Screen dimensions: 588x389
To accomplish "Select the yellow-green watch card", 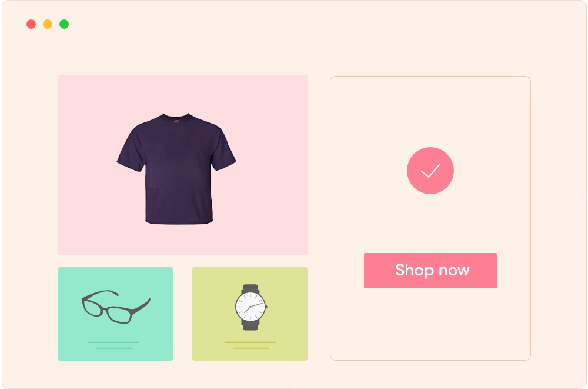I will point(250,314).
